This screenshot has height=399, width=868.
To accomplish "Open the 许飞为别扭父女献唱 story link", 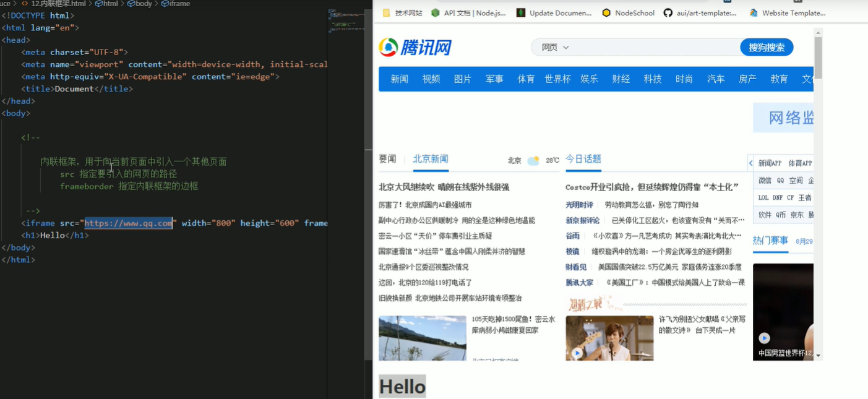I will [x=702, y=325].
